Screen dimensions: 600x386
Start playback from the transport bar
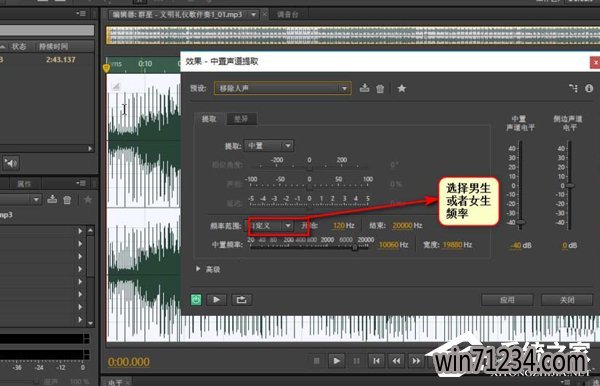[336, 361]
